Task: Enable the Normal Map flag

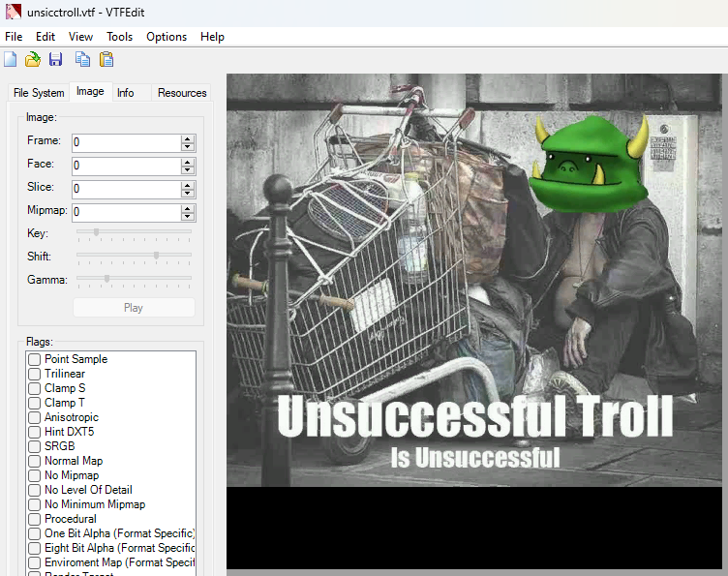Action: click(x=34, y=461)
